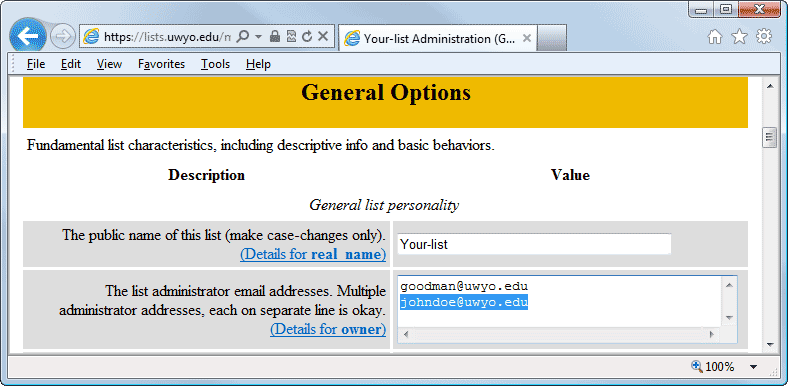Click the page scrollbar up arrow

coord(769,86)
